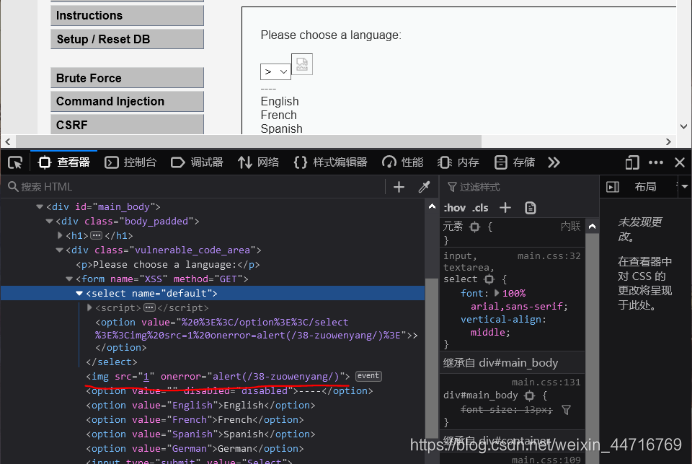Screen dimensions: 692x464
Task: Expand the font shorthand property arrow
Action: pyautogui.click(x=496, y=293)
